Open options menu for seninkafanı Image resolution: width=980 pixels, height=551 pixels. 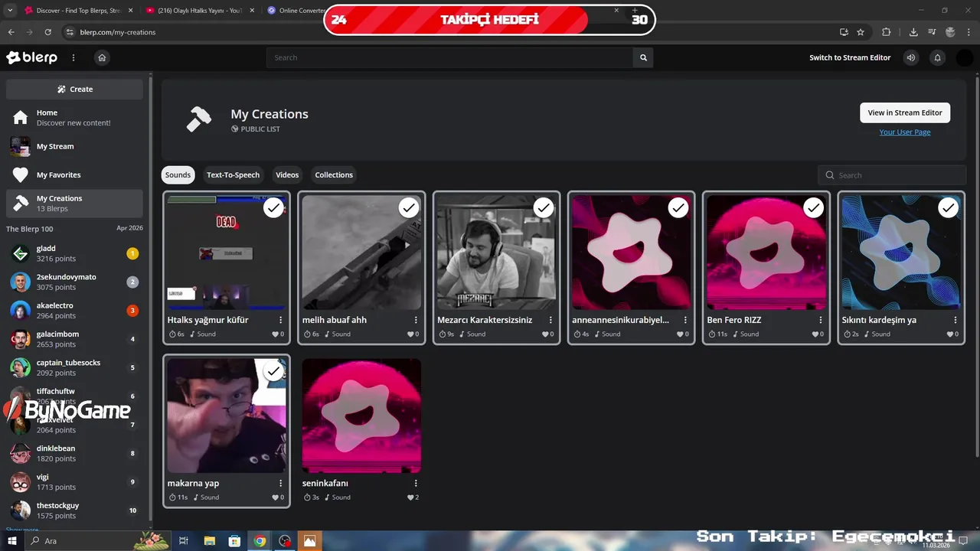[416, 483]
